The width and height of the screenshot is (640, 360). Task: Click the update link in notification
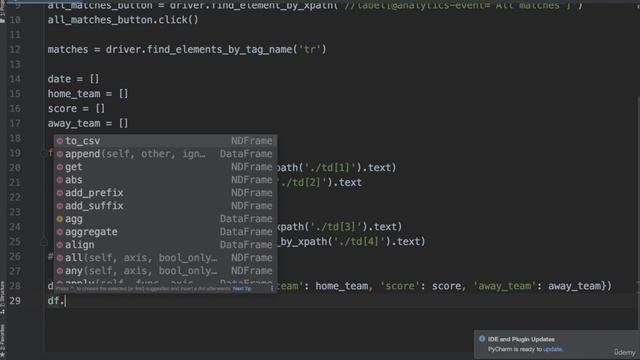553,349
